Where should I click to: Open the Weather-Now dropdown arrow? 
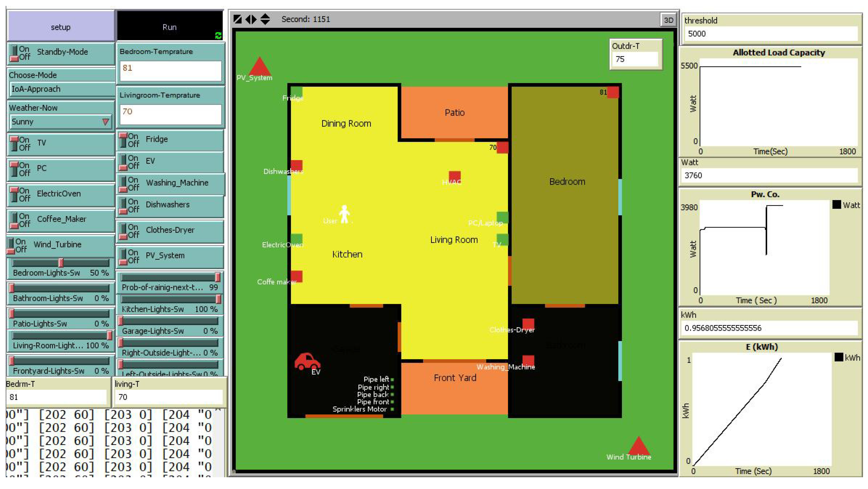(106, 122)
